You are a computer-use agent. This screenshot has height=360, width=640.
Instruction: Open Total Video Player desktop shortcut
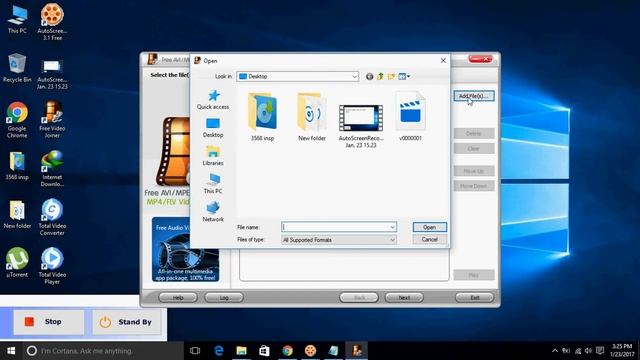coord(52,266)
